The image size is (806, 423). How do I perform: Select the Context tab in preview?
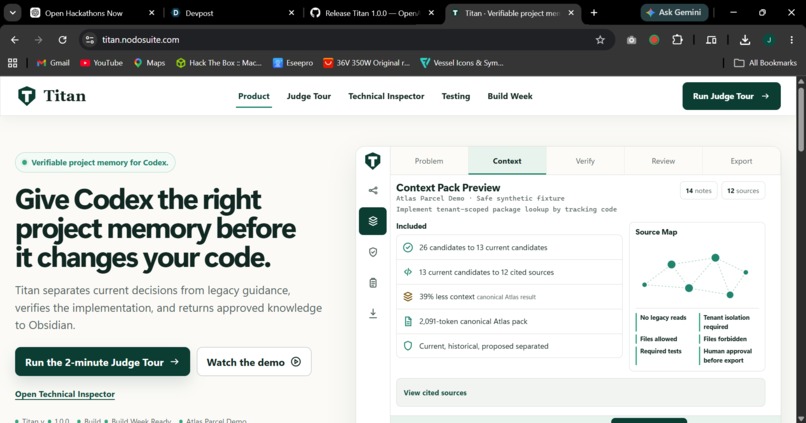507,161
